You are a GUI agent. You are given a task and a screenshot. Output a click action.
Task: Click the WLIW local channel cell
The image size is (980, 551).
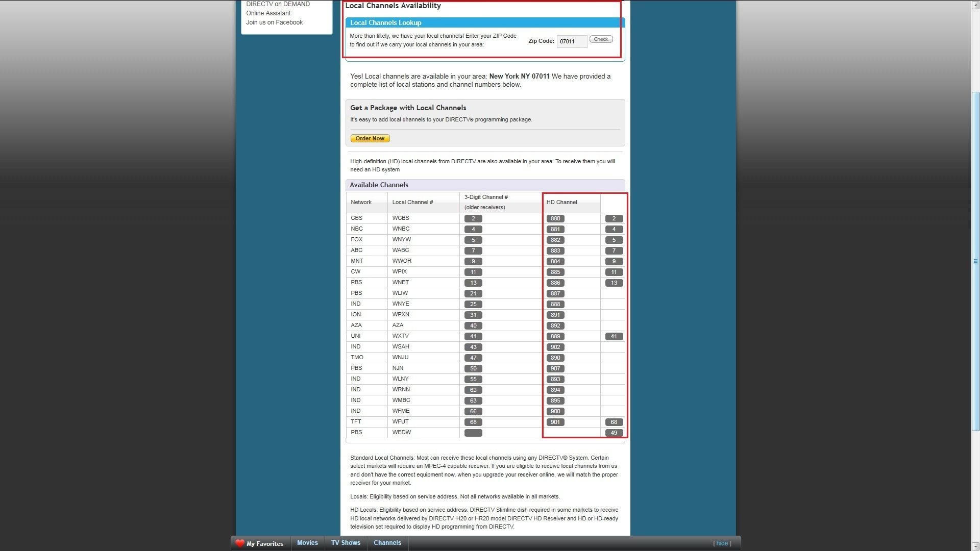point(424,293)
